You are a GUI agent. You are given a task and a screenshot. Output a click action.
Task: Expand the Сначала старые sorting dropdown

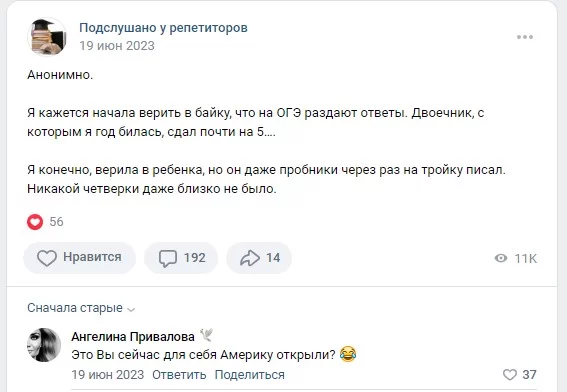pos(81,308)
